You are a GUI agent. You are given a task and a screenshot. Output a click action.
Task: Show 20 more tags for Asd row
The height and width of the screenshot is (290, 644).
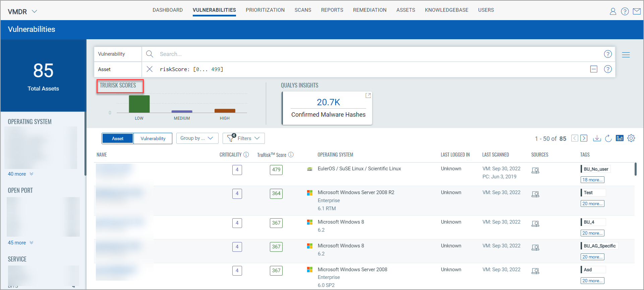(x=592, y=281)
